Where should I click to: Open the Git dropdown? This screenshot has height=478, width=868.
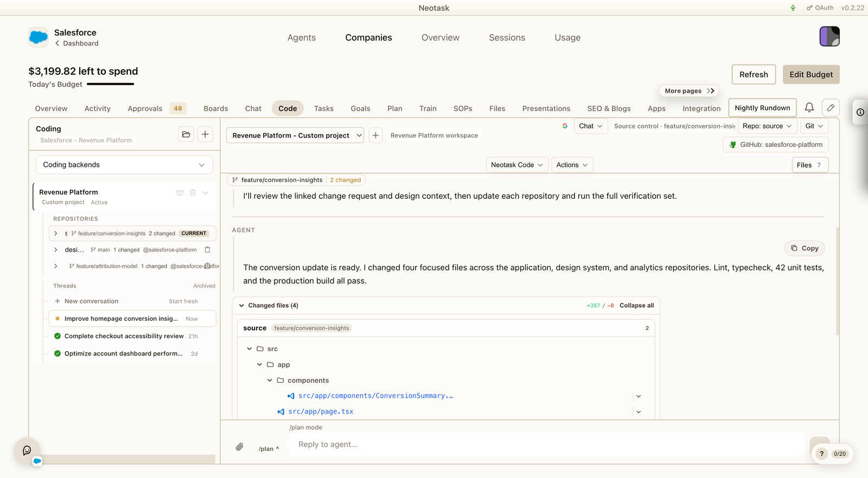click(814, 126)
